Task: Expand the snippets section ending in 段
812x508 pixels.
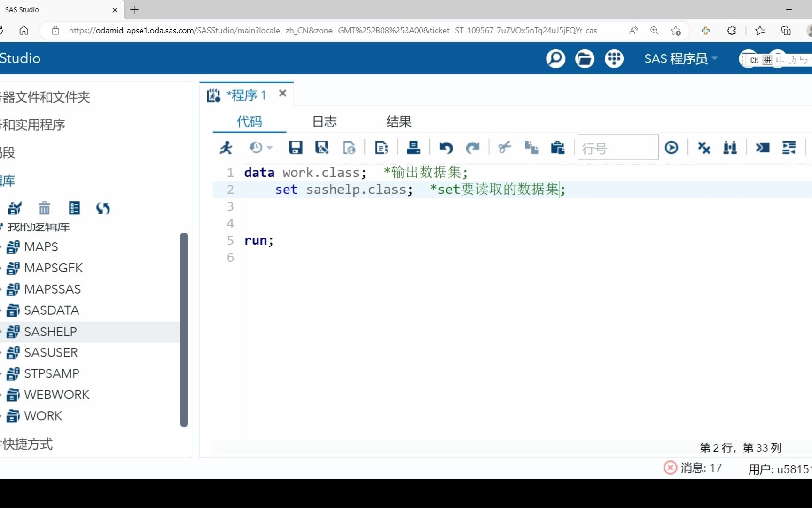Action: (x=8, y=152)
